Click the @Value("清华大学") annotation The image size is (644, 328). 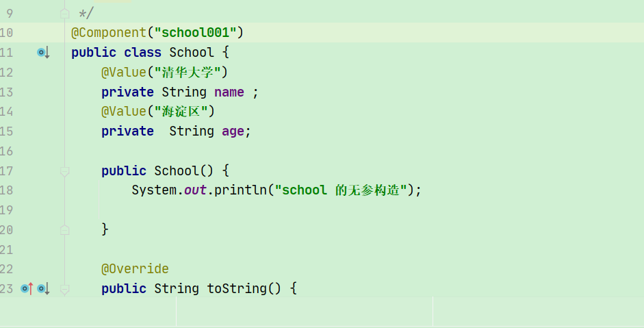(164, 73)
